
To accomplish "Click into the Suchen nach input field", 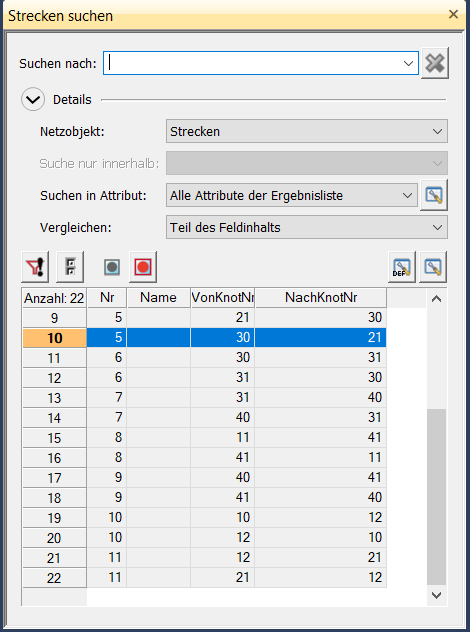I will pos(254,63).
